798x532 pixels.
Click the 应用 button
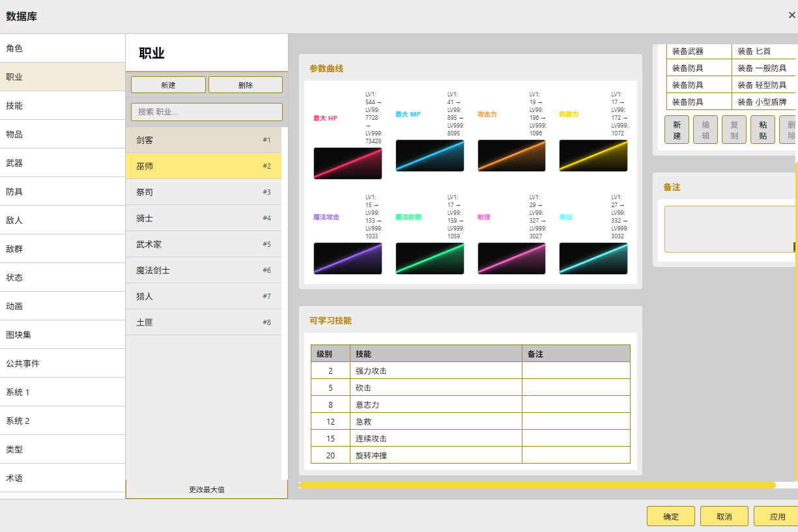[777, 516]
